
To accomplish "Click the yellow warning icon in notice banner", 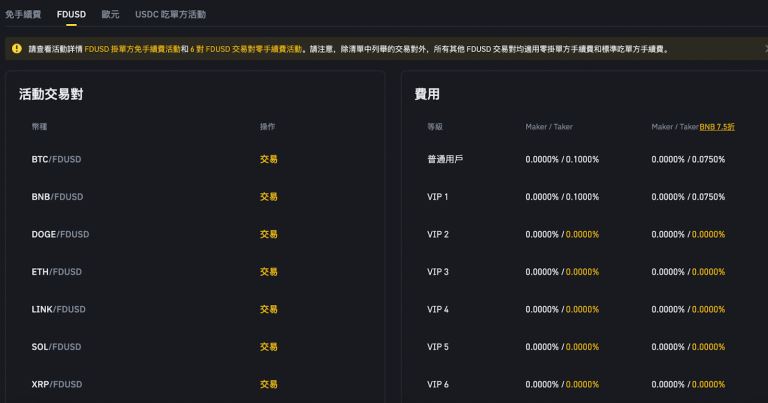I will [x=17, y=48].
